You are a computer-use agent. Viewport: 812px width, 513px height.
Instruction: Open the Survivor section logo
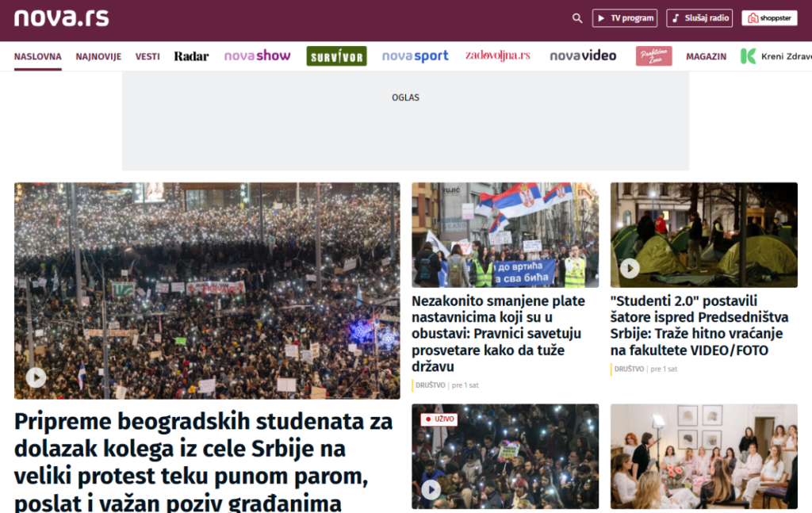point(336,56)
